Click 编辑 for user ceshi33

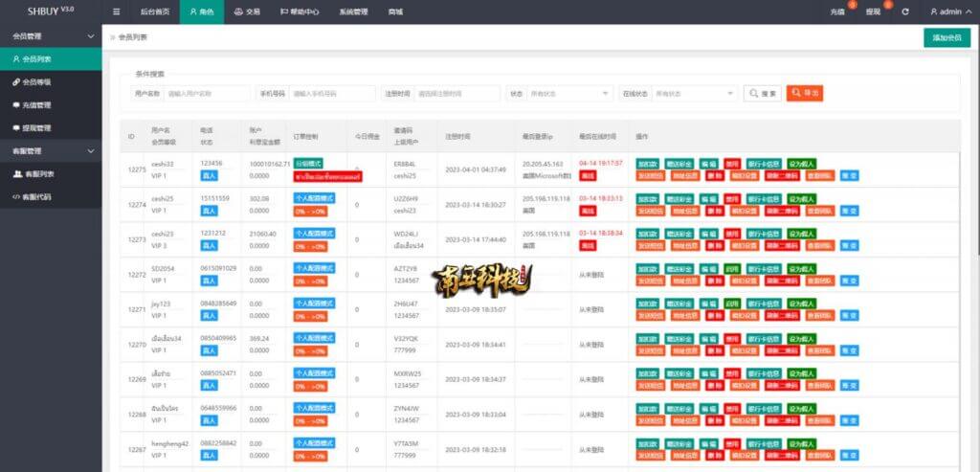click(709, 163)
